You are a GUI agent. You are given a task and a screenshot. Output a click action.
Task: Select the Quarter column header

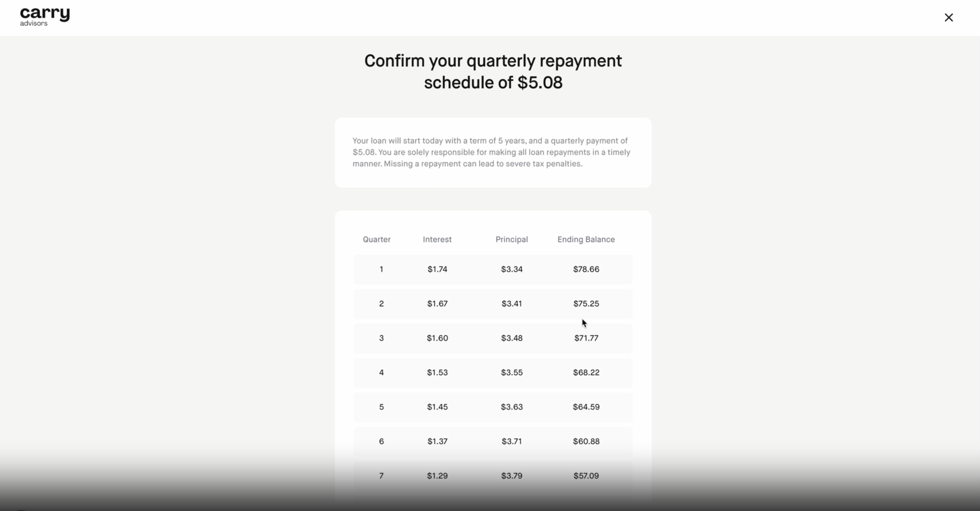377,239
